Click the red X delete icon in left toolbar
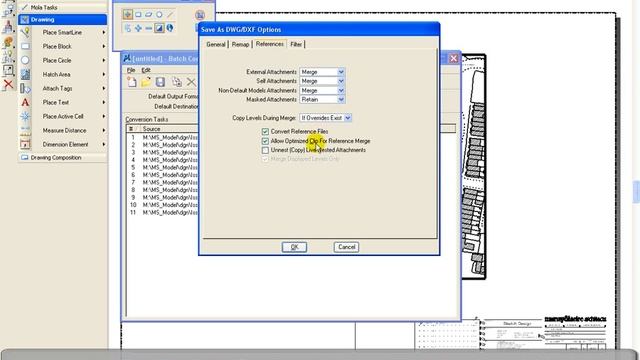This screenshot has height=360, width=640. coord(8,84)
